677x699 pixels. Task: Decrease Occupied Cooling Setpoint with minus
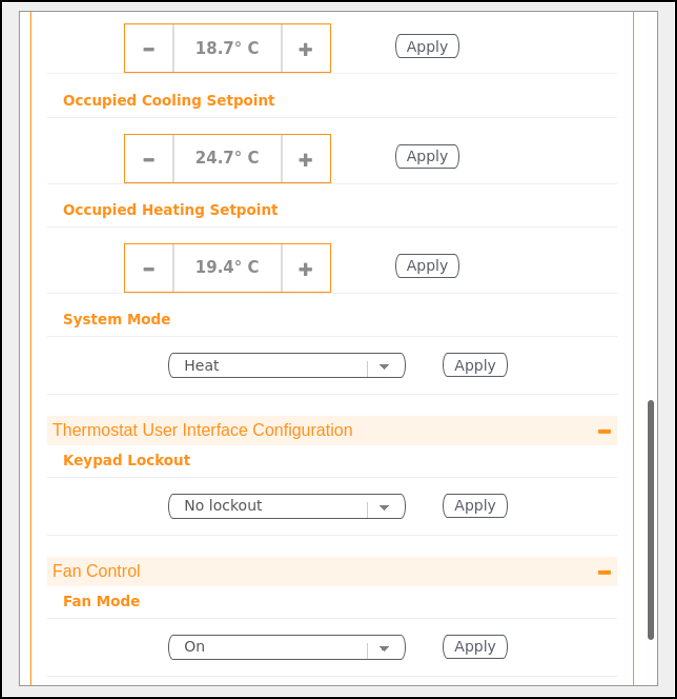coord(149,159)
